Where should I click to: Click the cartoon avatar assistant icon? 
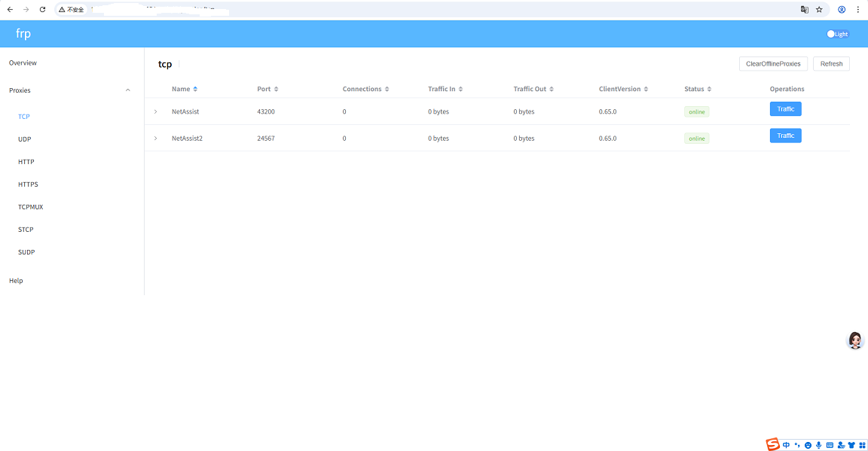pyautogui.click(x=855, y=340)
